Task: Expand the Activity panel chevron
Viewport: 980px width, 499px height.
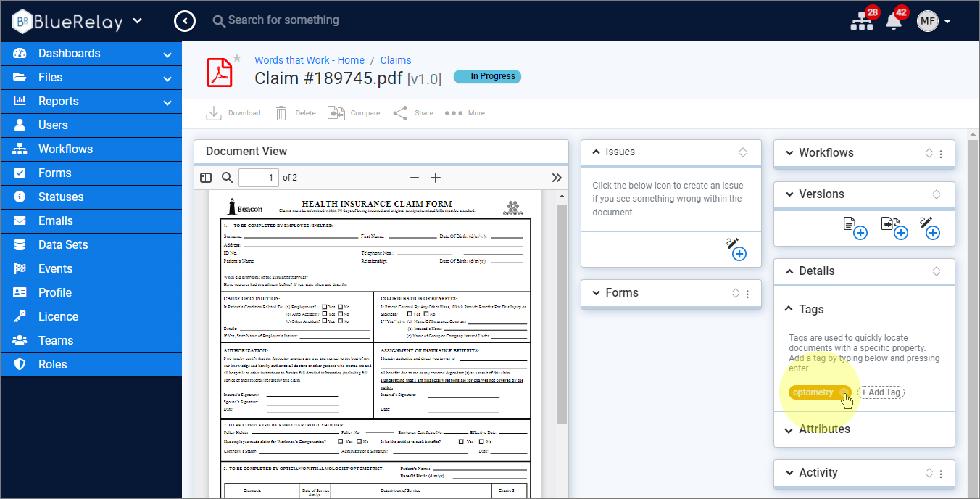Action: tap(789, 473)
